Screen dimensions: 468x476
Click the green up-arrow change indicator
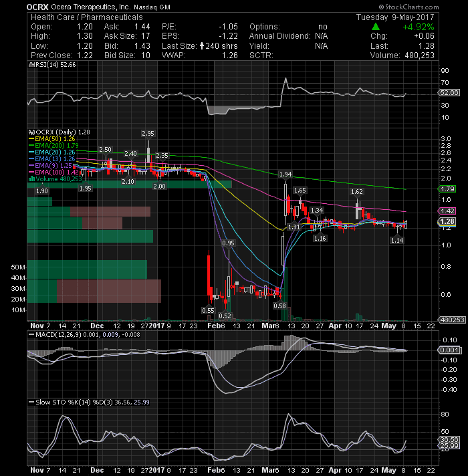376,27
